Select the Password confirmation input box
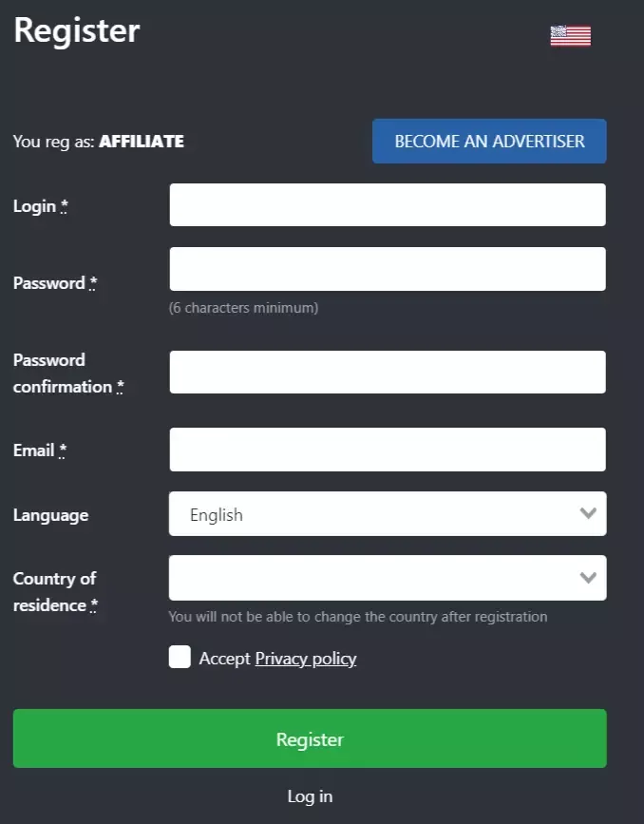644x824 pixels. 387,372
